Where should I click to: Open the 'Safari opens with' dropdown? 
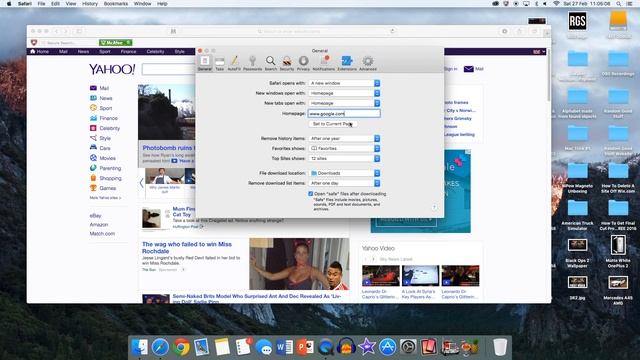pos(344,83)
